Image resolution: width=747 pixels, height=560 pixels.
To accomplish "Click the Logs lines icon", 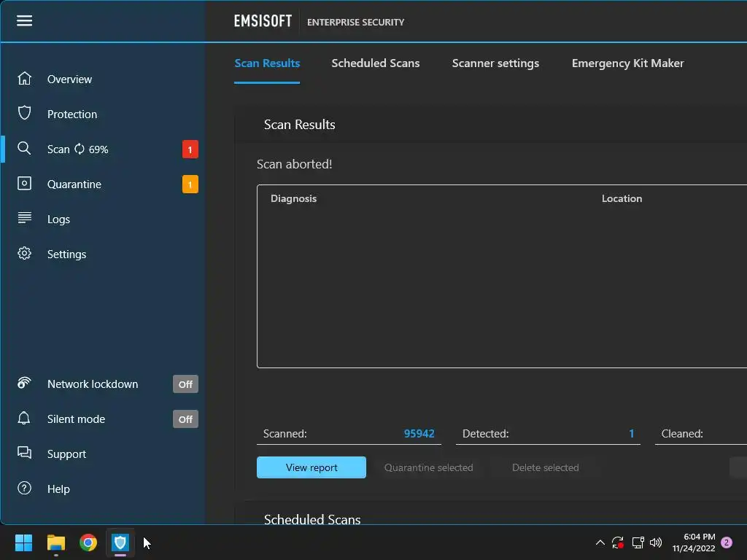I will 24,218.
